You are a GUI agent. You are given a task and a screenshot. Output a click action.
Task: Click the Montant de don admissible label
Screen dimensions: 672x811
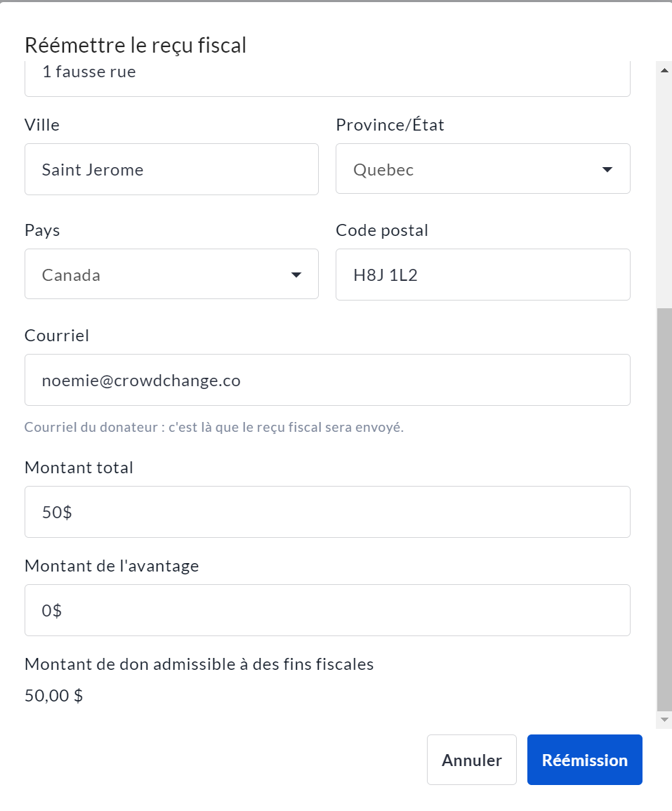199,664
